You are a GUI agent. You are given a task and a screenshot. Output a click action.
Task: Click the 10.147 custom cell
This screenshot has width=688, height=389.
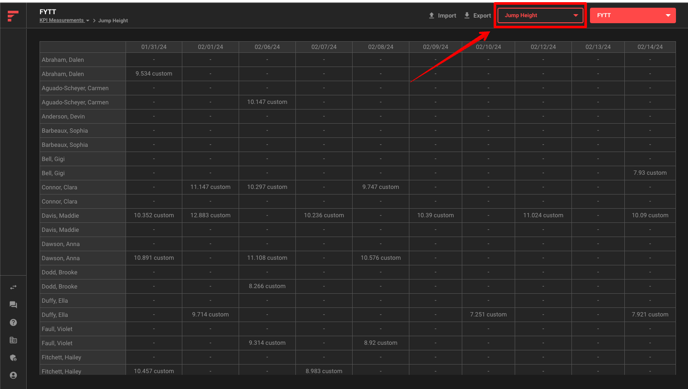267,102
